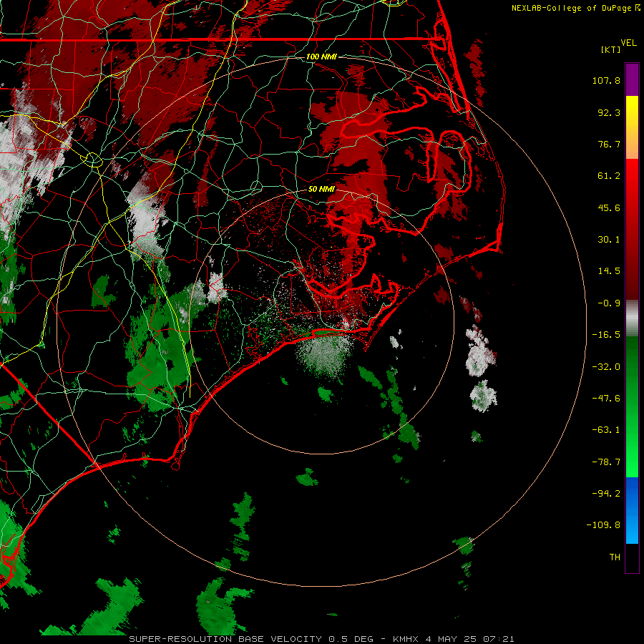The width and height of the screenshot is (644, 644).
Task: Pick the black TH segment of color bar
Action: tap(632, 557)
